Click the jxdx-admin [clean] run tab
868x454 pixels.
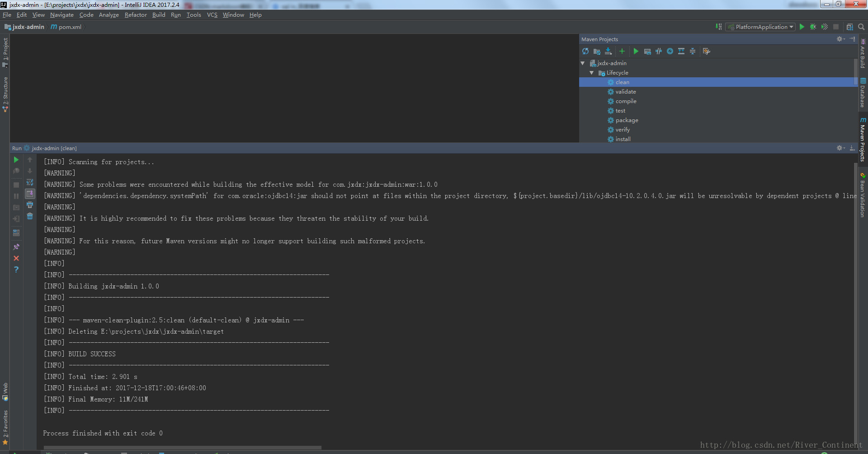tap(50, 148)
